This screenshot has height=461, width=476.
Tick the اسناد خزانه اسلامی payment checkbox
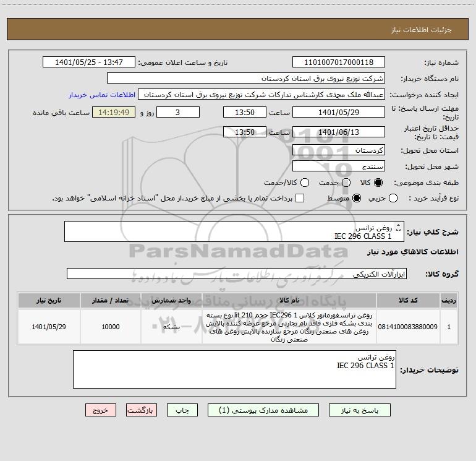click(x=300, y=198)
